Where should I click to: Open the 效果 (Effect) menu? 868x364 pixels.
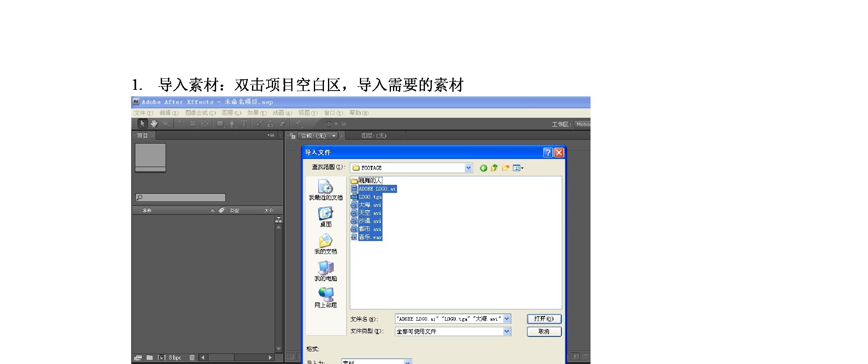click(257, 113)
